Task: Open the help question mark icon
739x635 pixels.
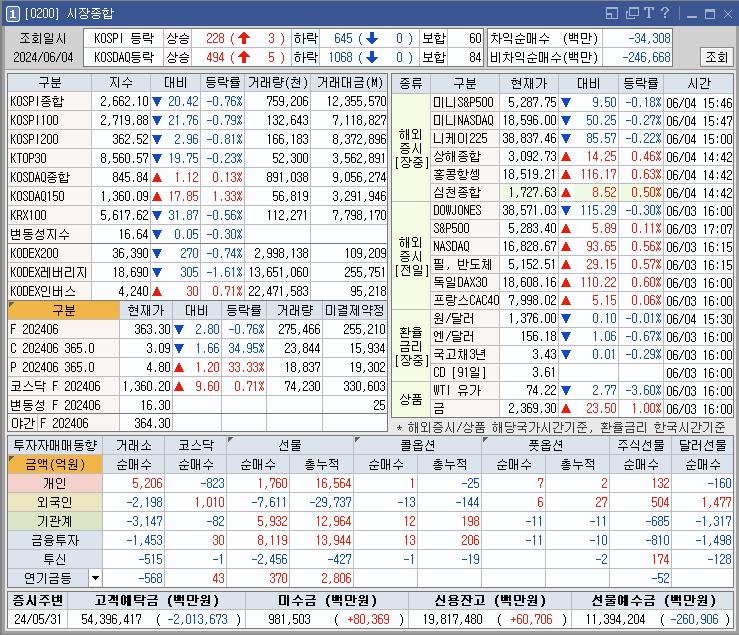Action: coord(665,13)
